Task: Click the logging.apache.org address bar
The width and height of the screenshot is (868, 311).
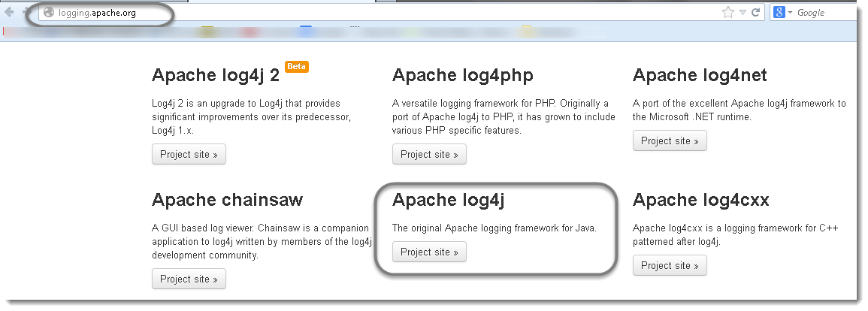Action: click(x=382, y=12)
